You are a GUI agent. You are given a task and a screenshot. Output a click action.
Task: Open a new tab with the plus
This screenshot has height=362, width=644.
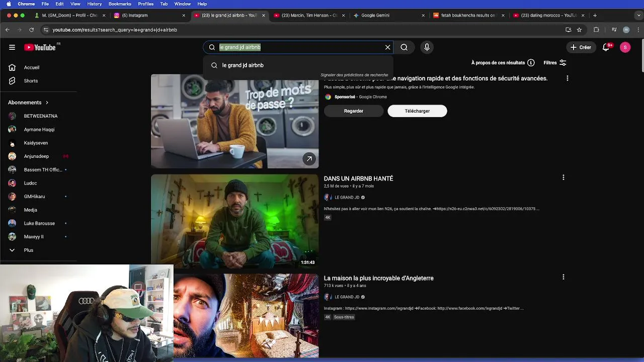(595, 16)
